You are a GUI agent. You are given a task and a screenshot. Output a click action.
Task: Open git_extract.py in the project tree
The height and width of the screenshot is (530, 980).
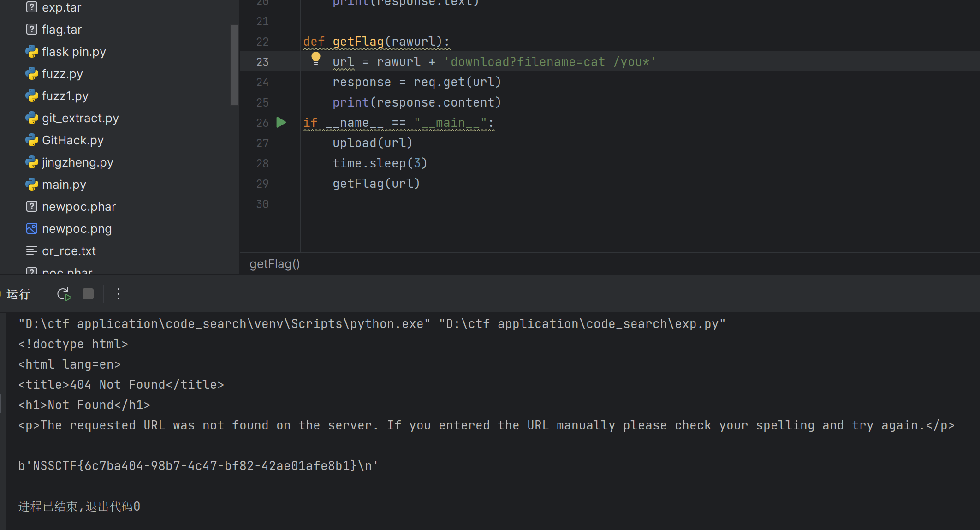point(80,118)
